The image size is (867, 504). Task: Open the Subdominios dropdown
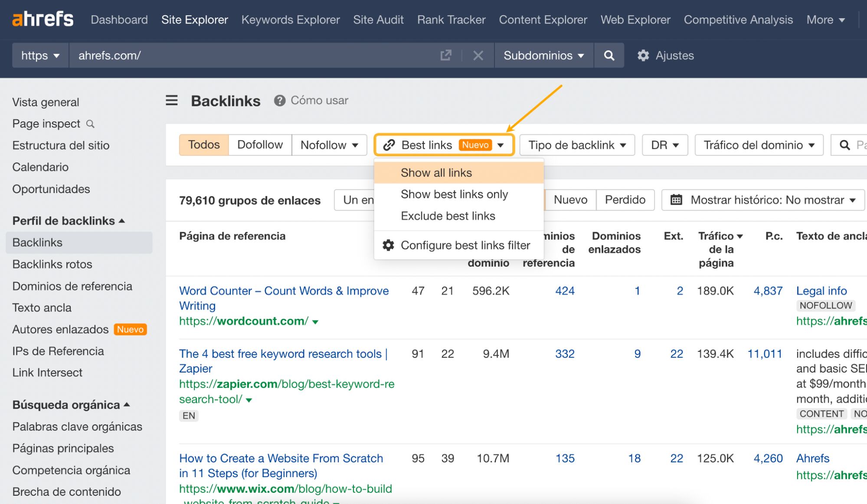[543, 56]
